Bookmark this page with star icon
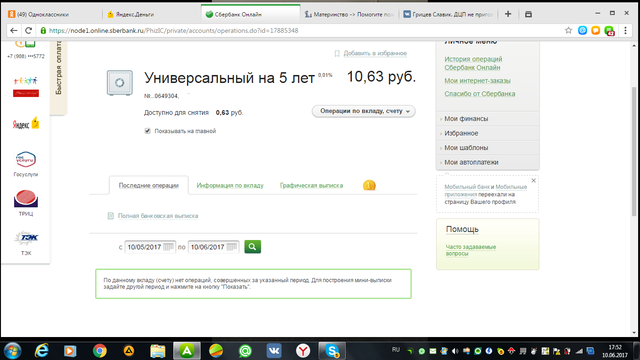Viewport: 640px width, 360px height. (568, 31)
